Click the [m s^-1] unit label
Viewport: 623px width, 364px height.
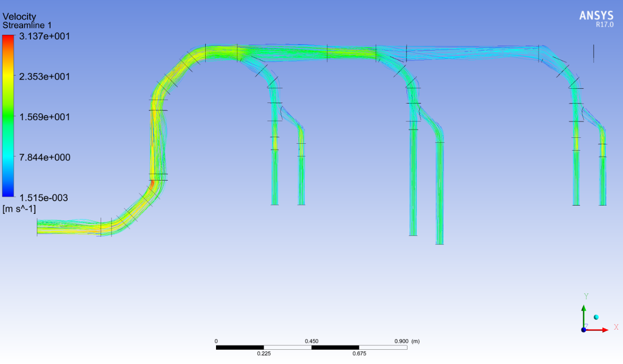pyautogui.click(x=19, y=209)
